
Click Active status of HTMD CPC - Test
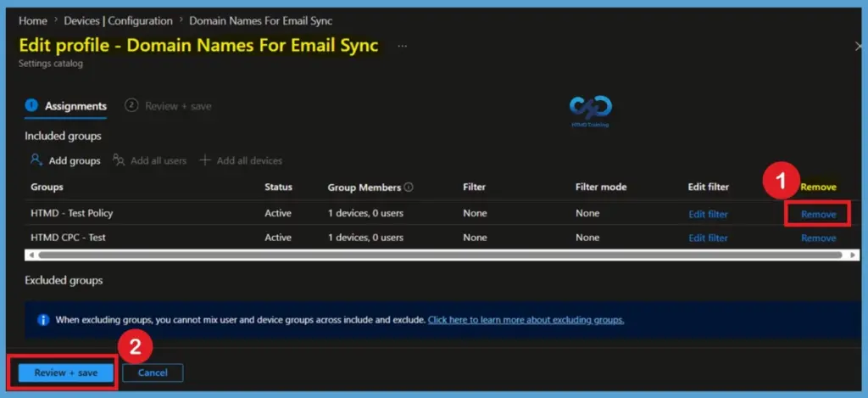(278, 238)
